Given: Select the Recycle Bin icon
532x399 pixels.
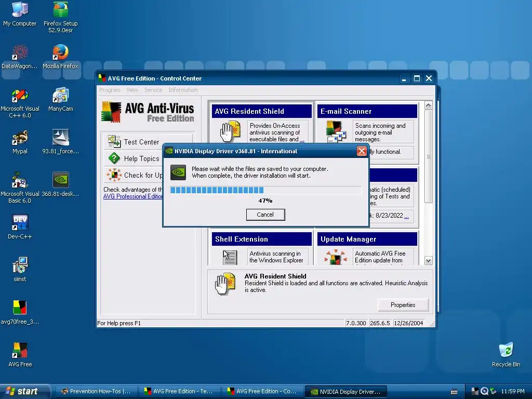Looking at the screenshot, I should pos(506,355).
